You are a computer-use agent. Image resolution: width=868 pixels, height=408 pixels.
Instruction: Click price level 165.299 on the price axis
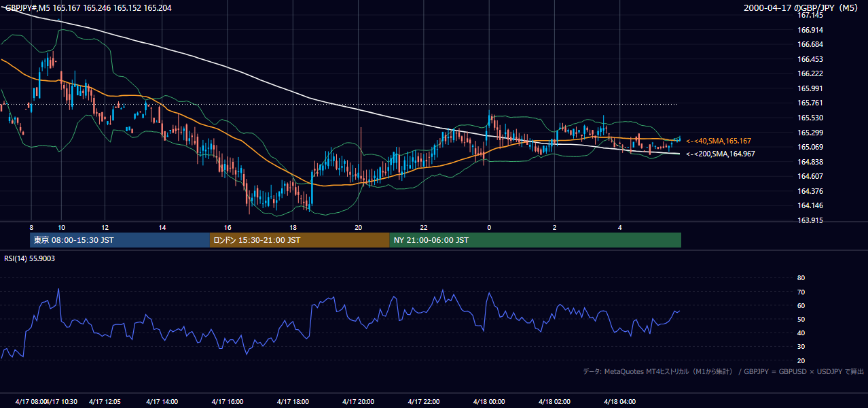(x=810, y=133)
